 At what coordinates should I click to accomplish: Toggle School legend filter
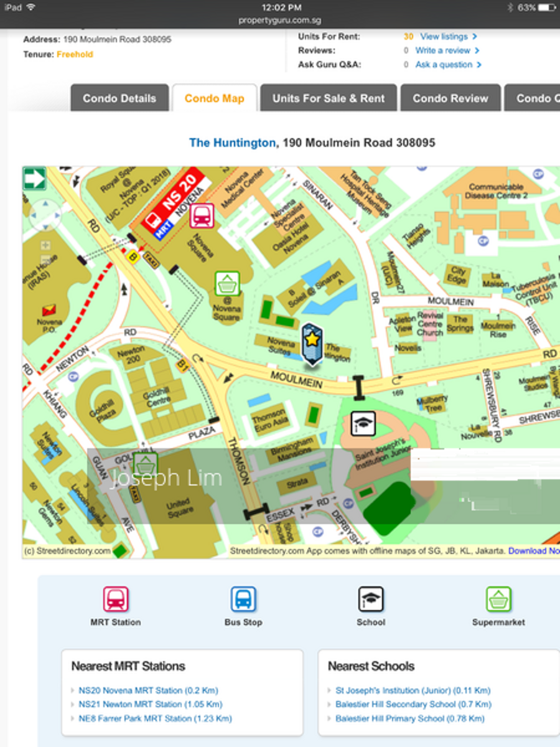point(371,599)
